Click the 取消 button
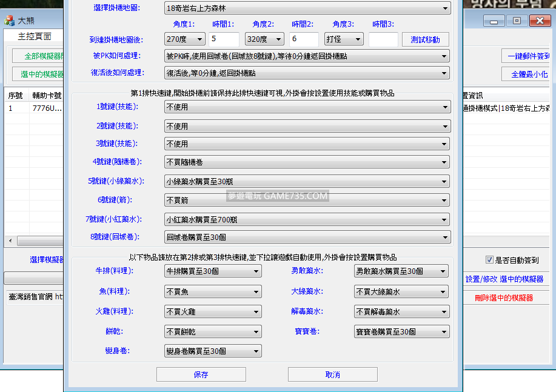 (x=332, y=374)
